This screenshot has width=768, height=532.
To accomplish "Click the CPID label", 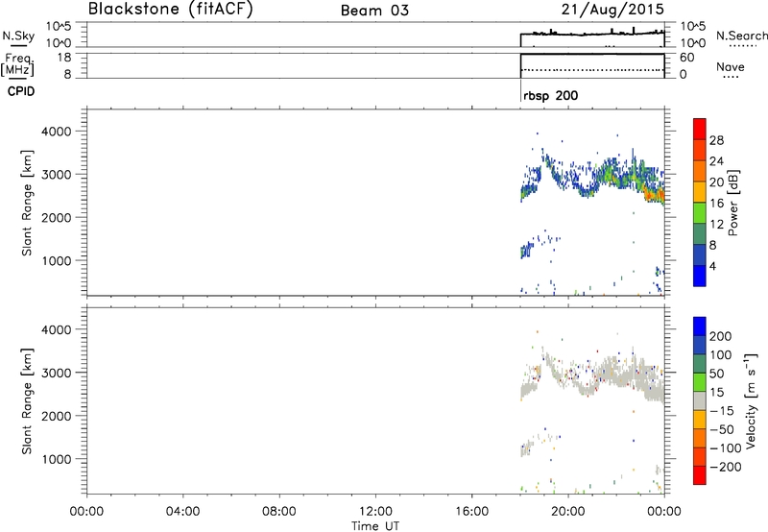I will click(x=21, y=91).
